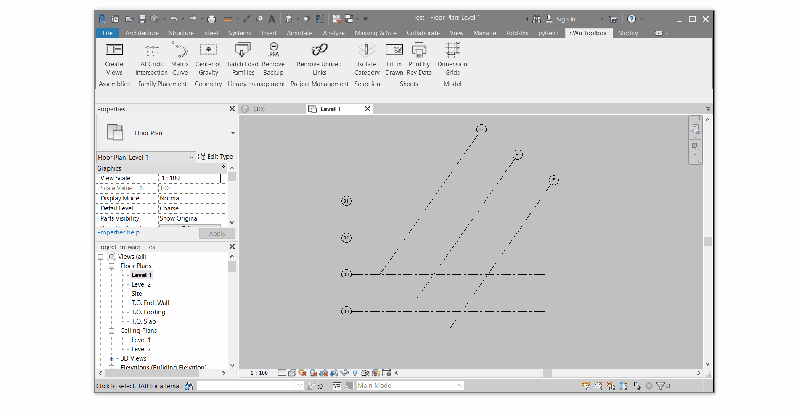Click the Edit Type button

click(215, 157)
